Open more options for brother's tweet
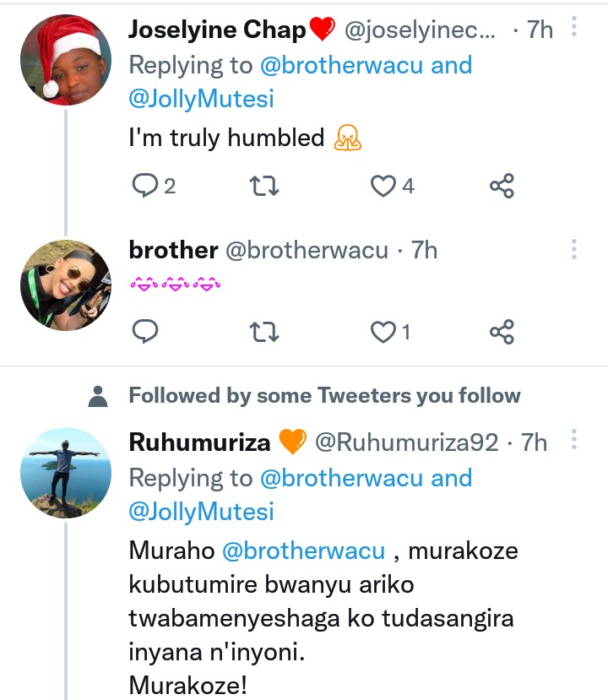This screenshot has height=700, width=608. click(x=573, y=249)
